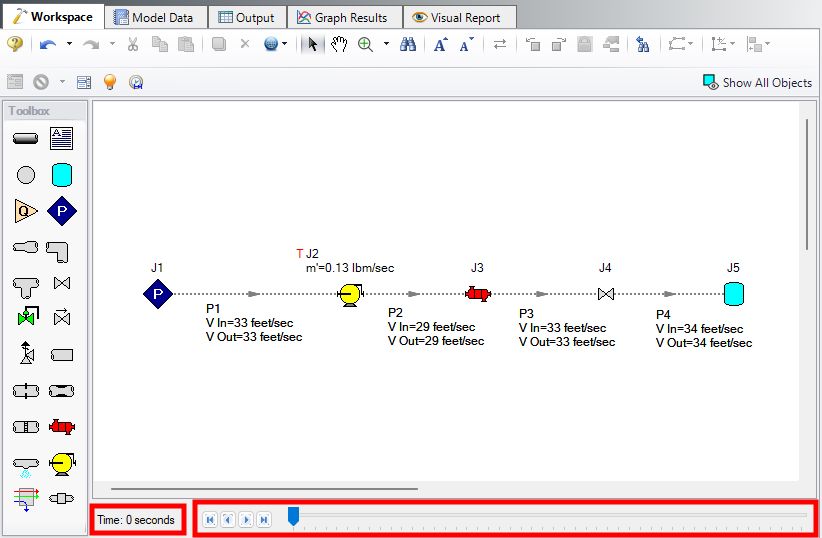Click the lightbulb icon in second toolbar

pos(110,82)
